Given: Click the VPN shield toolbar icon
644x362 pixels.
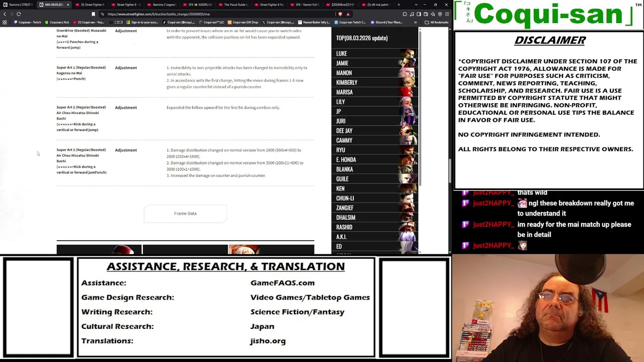Looking at the screenshot, I should pos(439,14).
